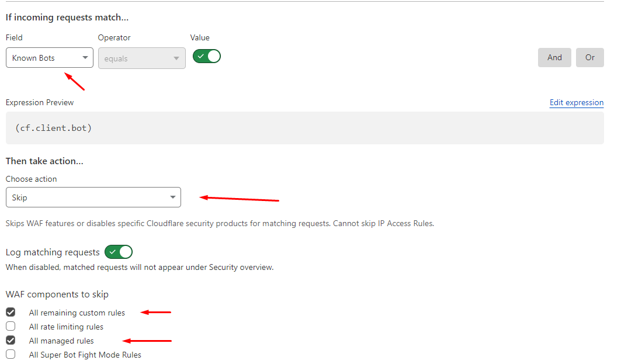Uncheck All remaining custom rules
This screenshot has height=364, width=628.
click(11, 312)
